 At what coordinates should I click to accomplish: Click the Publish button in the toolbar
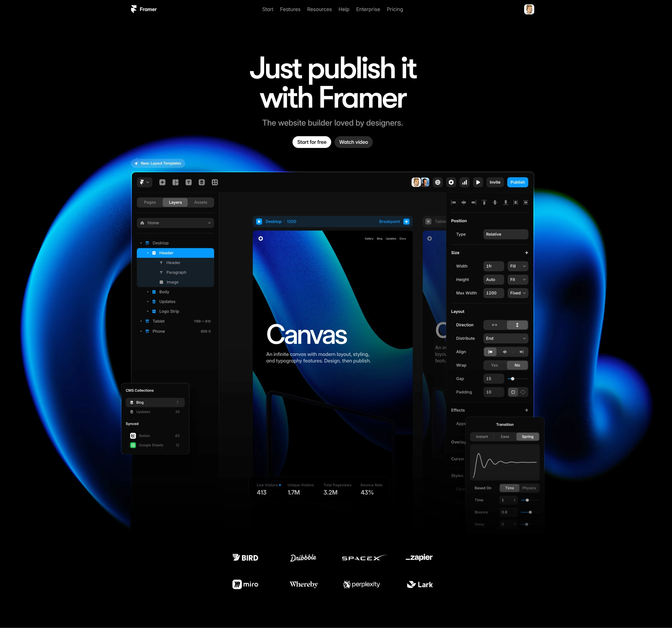coord(517,182)
